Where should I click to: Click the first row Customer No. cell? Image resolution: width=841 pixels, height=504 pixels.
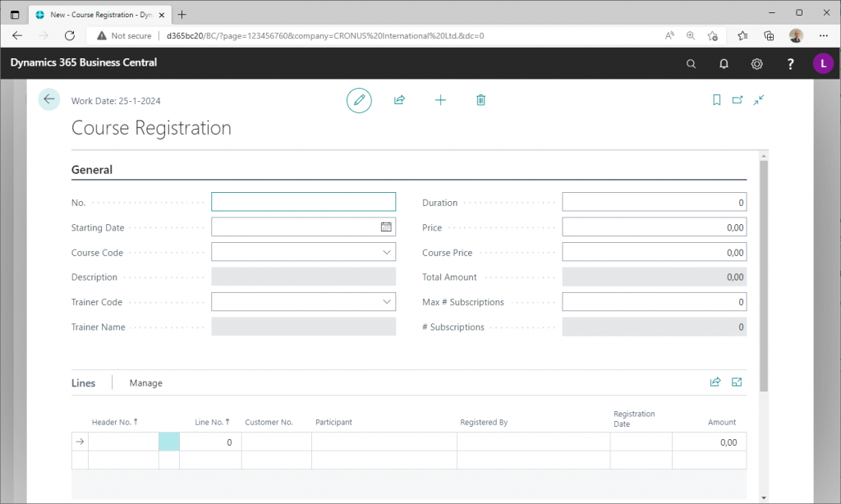[x=276, y=442]
